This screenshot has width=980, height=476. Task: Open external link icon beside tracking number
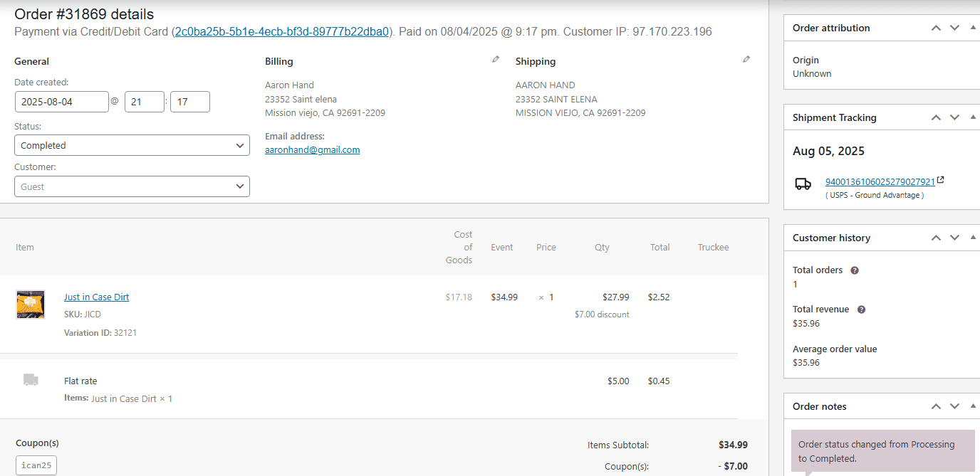click(941, 181)
